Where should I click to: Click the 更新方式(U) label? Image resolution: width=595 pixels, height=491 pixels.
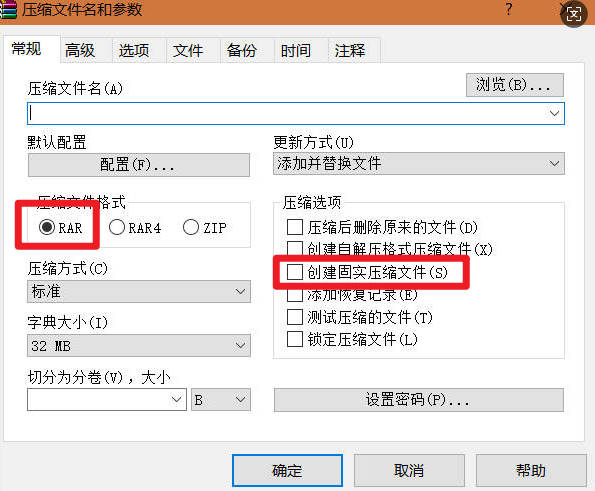tap(313, 143)
